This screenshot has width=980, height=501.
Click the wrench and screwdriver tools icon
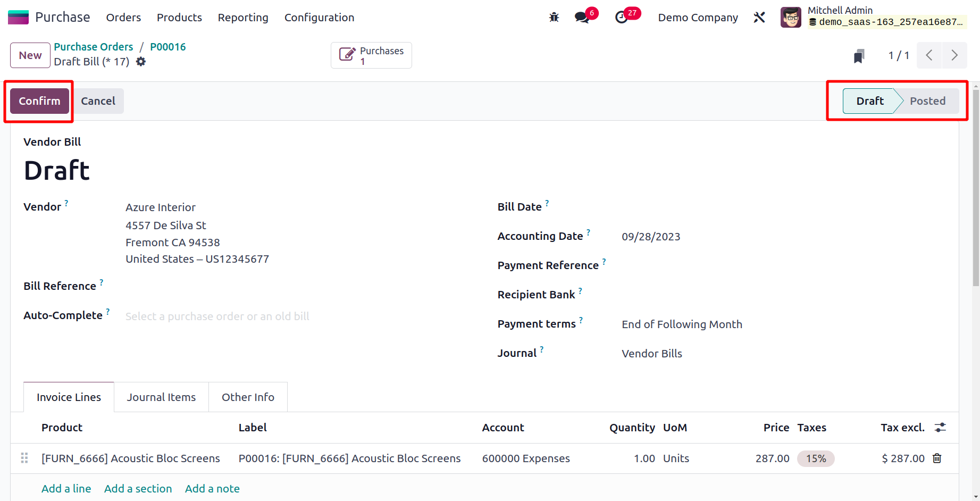click(759, 18)
